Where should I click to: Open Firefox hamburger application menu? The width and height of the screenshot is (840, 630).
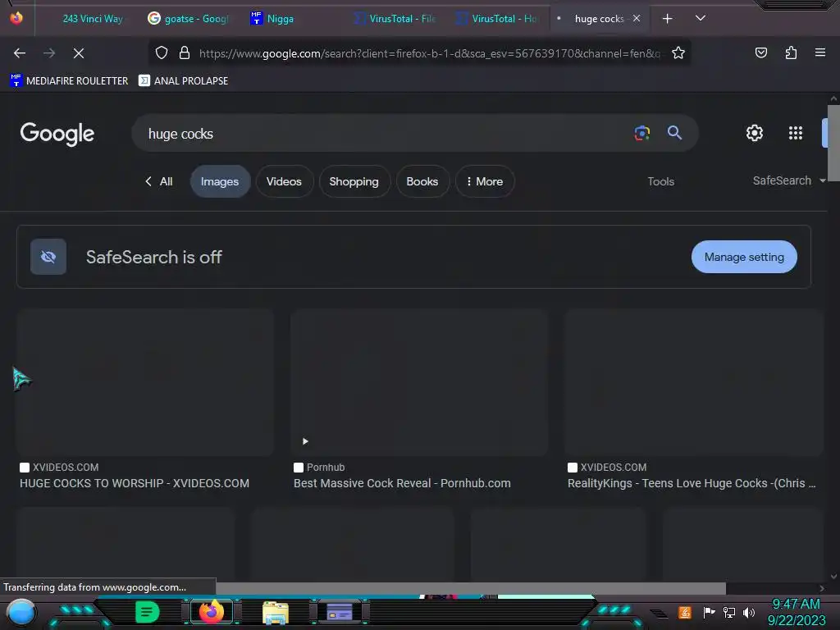(x=820, y=52)
